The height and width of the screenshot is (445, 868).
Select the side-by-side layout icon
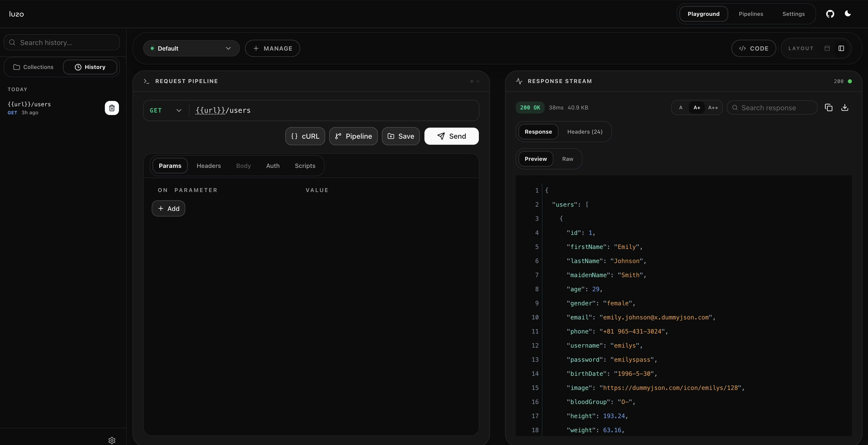tap(841, 49)
